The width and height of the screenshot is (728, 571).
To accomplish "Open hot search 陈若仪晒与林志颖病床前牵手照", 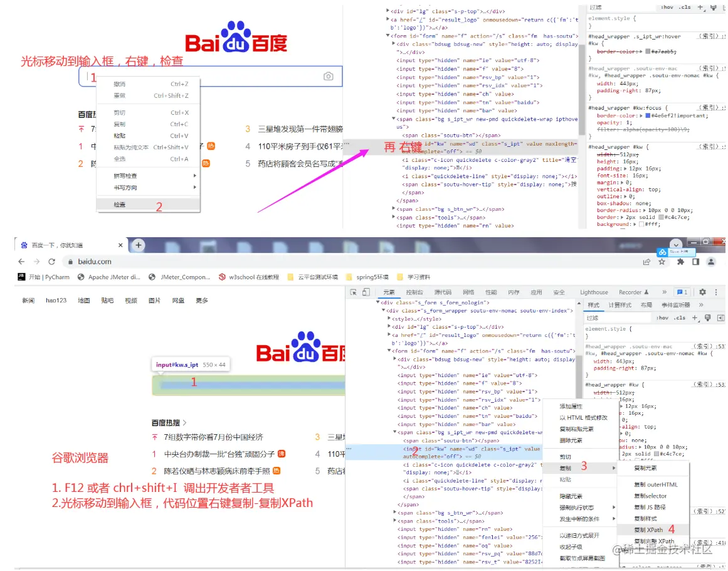I will coord(217,471).
